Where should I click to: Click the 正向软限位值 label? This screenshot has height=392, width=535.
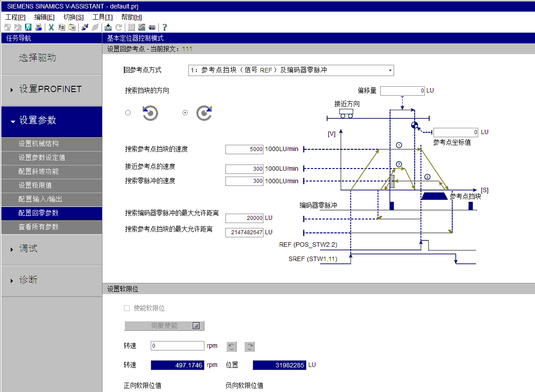click(142, 386)
